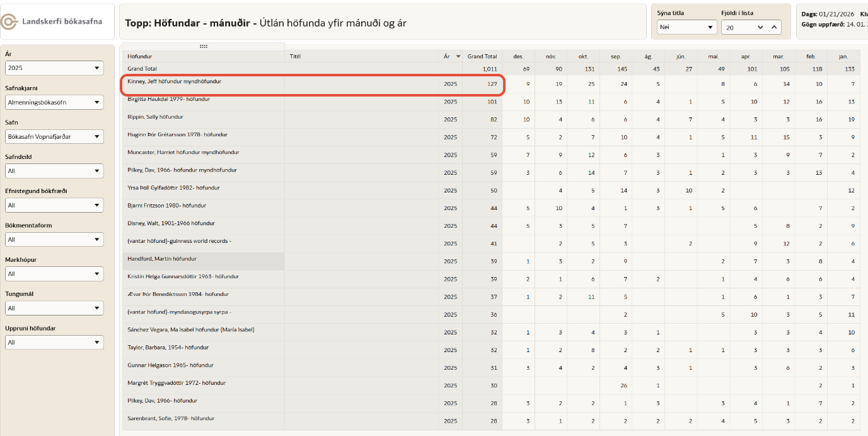
Task: Click the apr. month column header
Action: [746, 56]
